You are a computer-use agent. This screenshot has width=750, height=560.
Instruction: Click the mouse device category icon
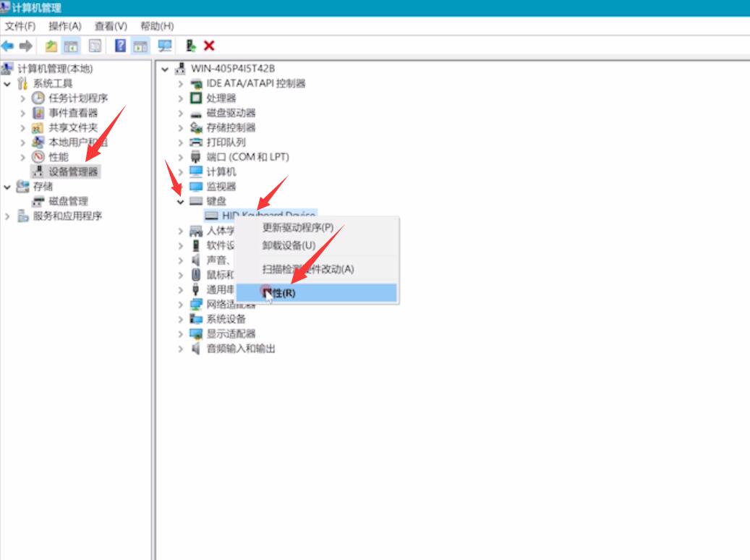(x=196, y=275)
